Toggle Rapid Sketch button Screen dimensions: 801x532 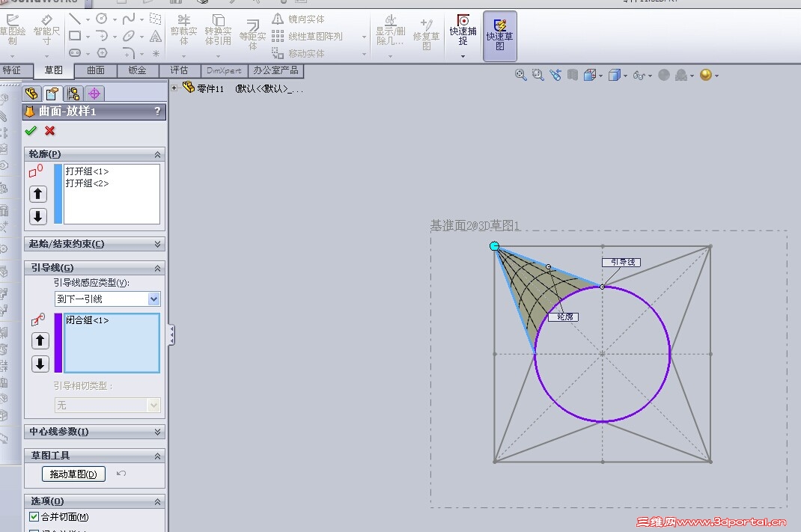[x=499, y=36]
